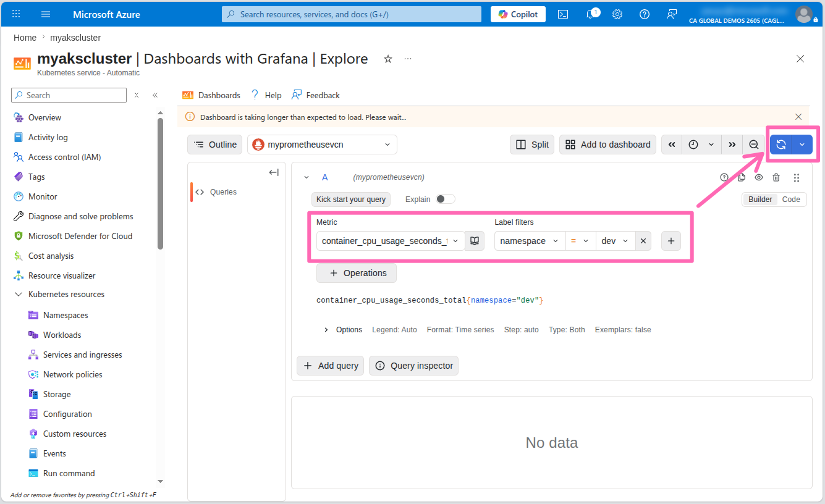Open the auto-refresh interval dropdown
This screenshot has width=825, height=504.
click(x=802, y=145)
